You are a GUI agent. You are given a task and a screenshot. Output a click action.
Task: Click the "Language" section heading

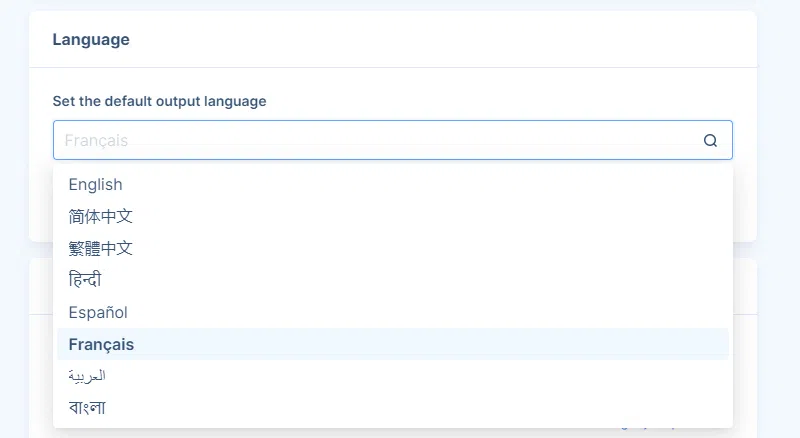[x=91, y=40]
